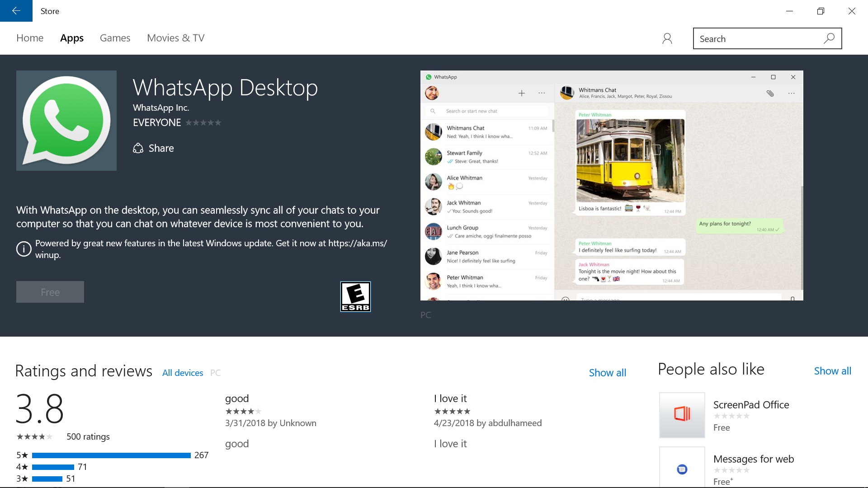Open Messages for web app title

tap(754, 459)
